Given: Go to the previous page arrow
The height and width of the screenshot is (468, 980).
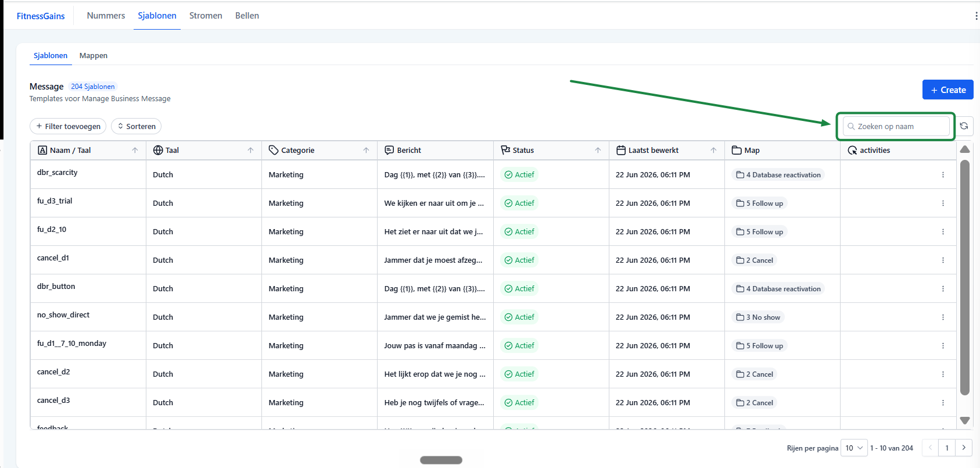Looking at the screenshot, I should click(x=930, y=448).
